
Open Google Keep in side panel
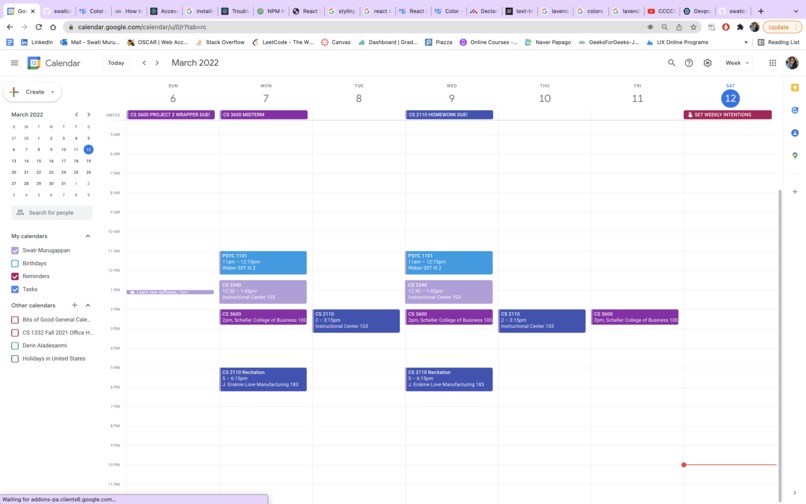(x=795, y=87)
